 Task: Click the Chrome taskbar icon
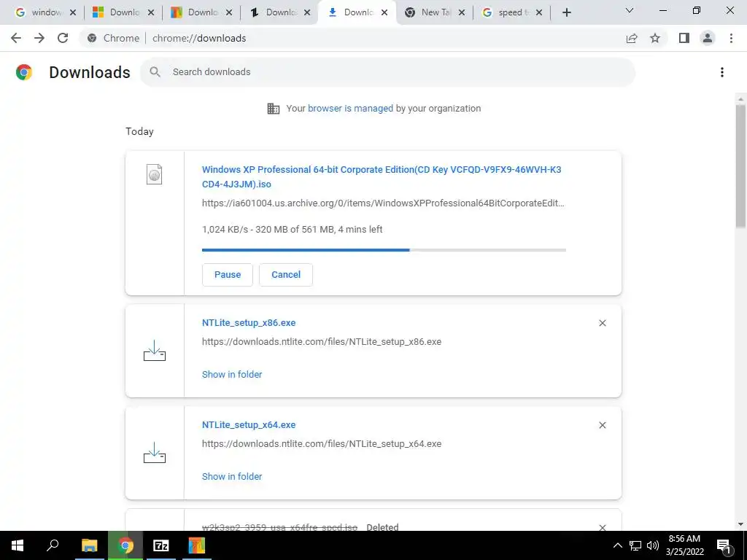tap(125, 545)
